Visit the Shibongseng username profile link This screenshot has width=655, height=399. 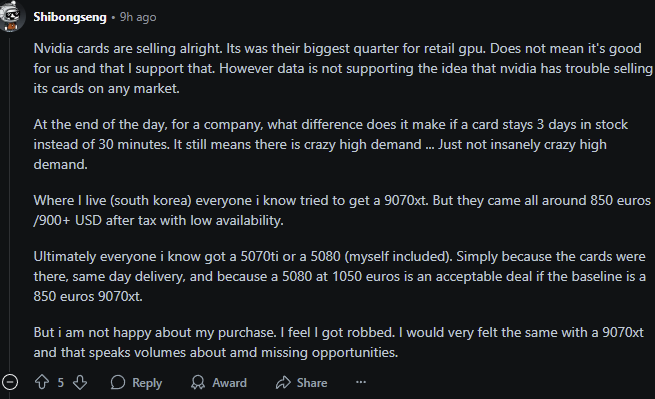(70, 17)
